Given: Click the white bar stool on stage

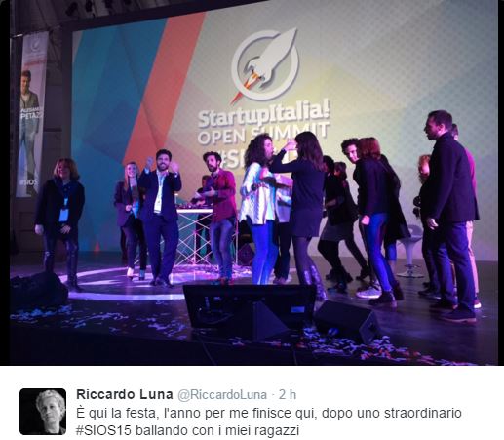Looking at the screenshot, I should click(x=410, y=253).
